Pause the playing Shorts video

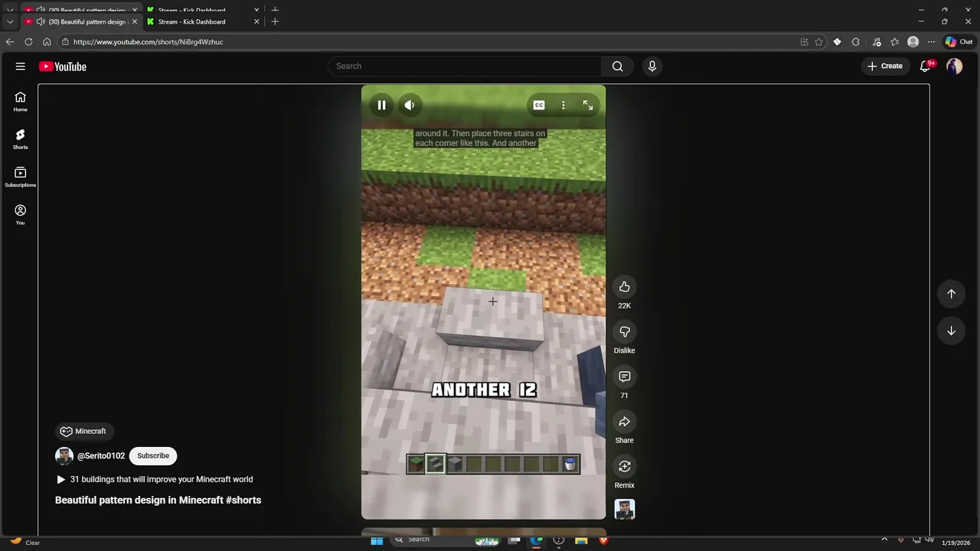(381, 106)
